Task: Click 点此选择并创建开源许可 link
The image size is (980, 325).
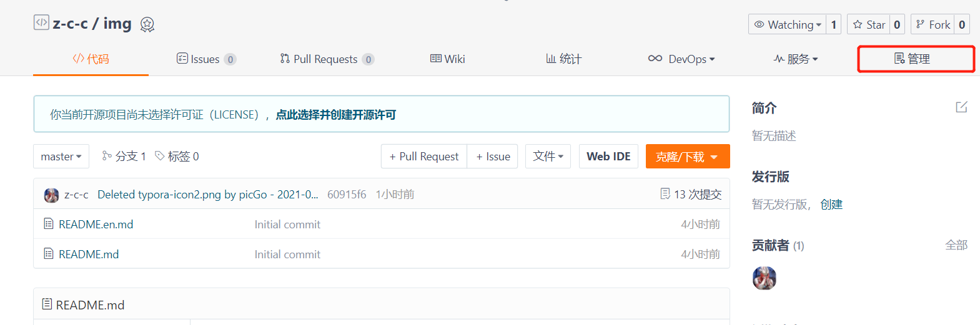Action: [x=336, y=115]
